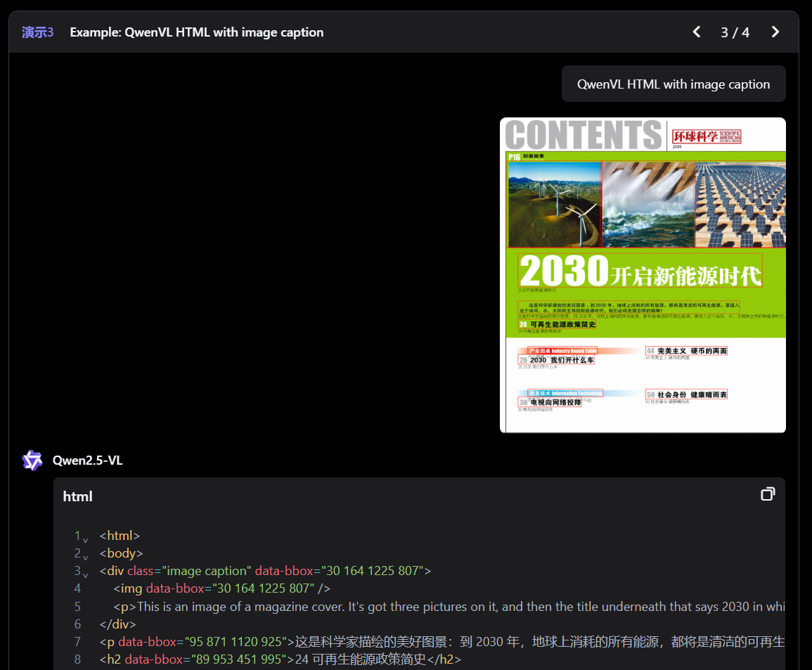Collapse the html tag on line 1
This screenshot has width=812, height=670.
point(85,539)
